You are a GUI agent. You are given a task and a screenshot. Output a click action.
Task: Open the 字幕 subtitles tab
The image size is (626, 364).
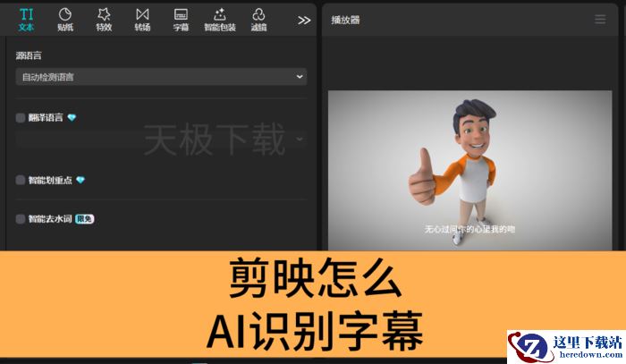point(181,20)
